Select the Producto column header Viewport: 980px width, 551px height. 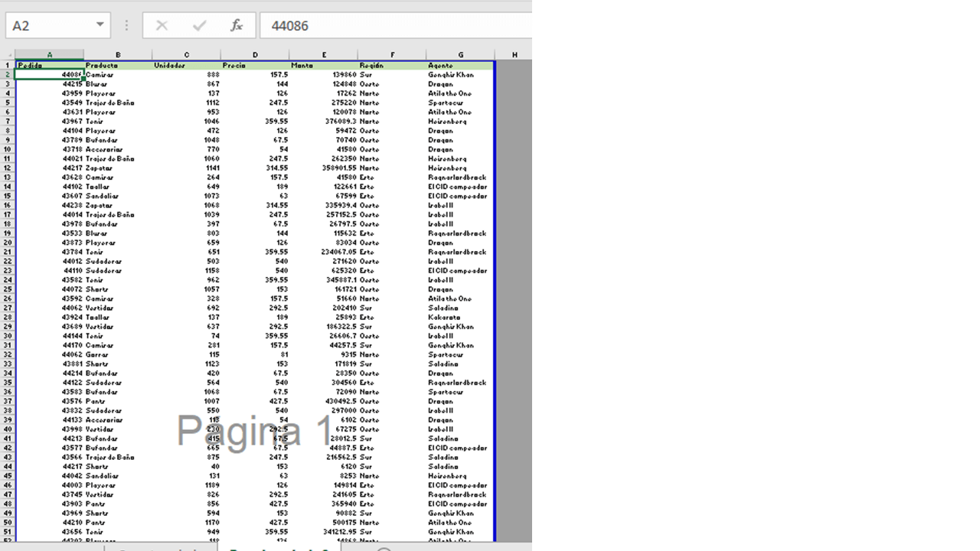(117, 54)
